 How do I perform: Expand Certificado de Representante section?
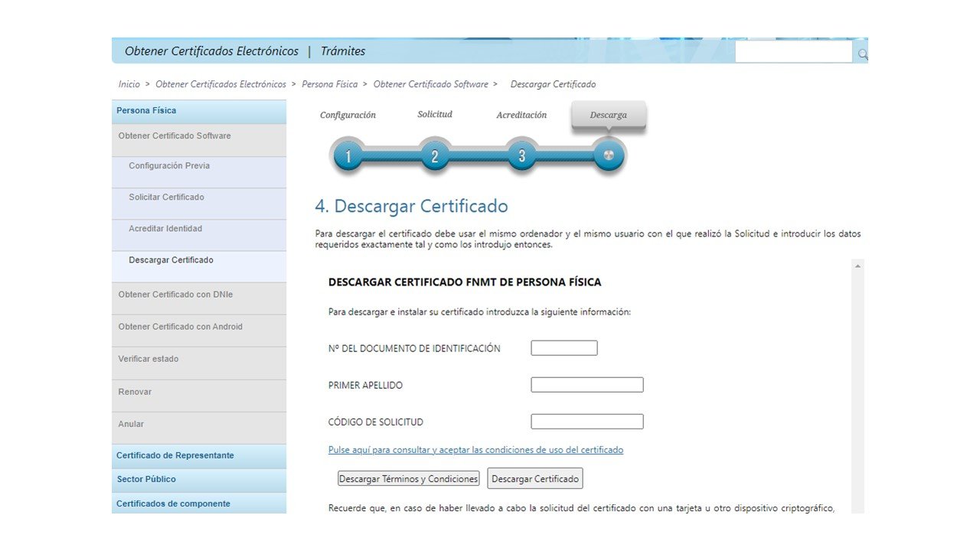point(199,455)
